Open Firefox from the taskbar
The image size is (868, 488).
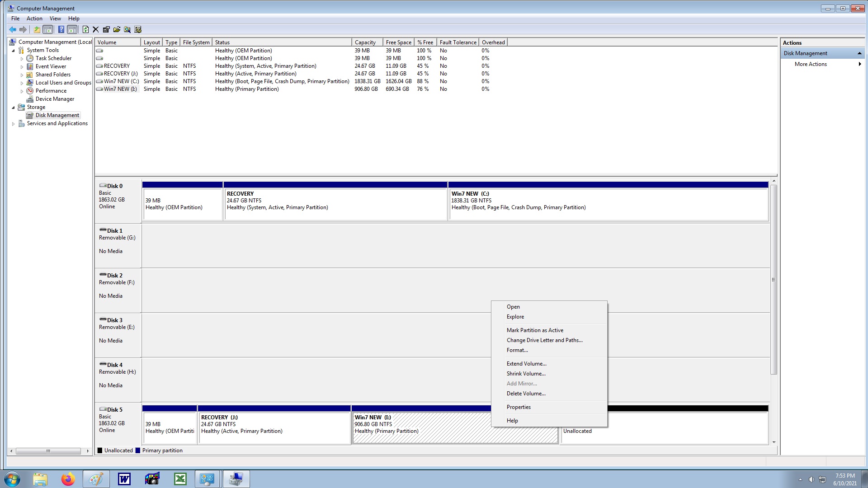pyautogui.click(x=68, y=479)
